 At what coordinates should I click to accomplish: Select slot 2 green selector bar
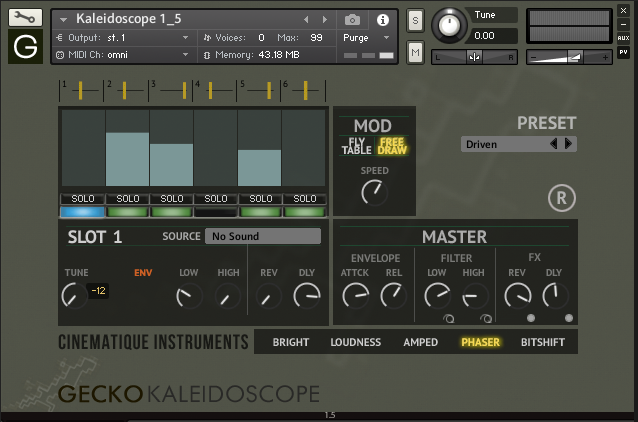tap(127, 212)
